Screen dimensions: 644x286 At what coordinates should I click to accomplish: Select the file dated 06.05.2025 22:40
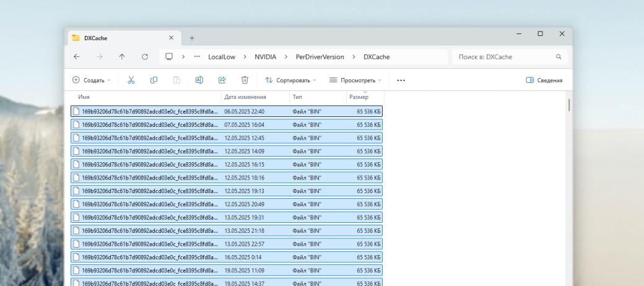[227, 111]
